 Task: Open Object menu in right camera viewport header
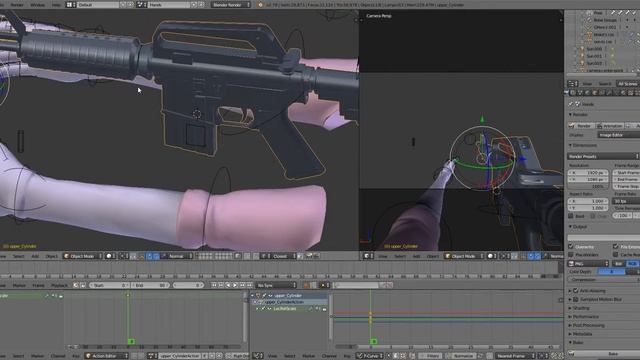(433, 256)
